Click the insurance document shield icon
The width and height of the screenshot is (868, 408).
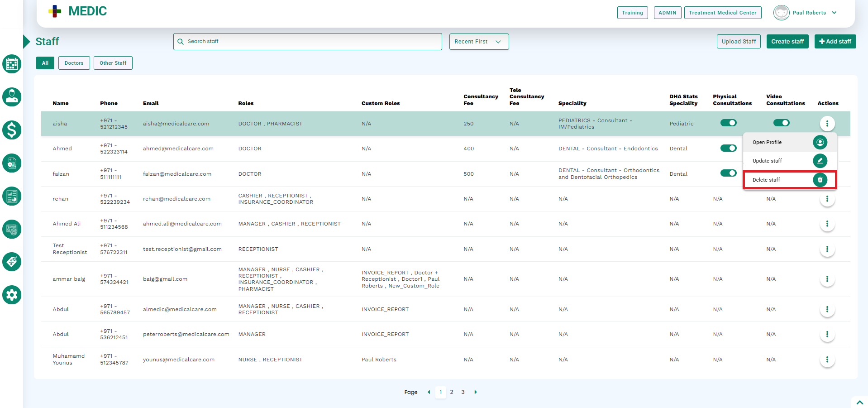[x=12, y=163]
